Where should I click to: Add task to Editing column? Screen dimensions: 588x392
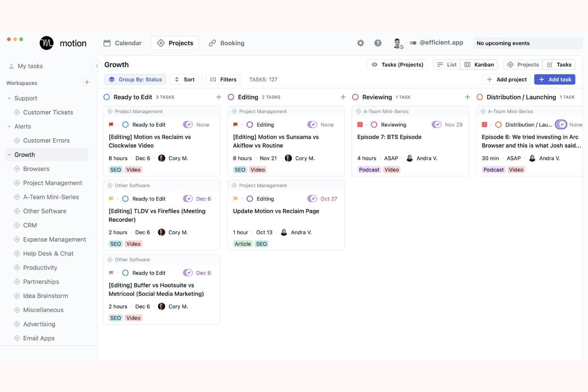click(343, 97)
